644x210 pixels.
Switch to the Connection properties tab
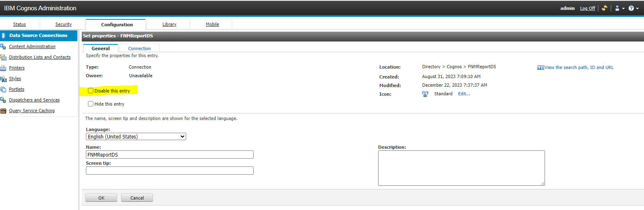139,48
